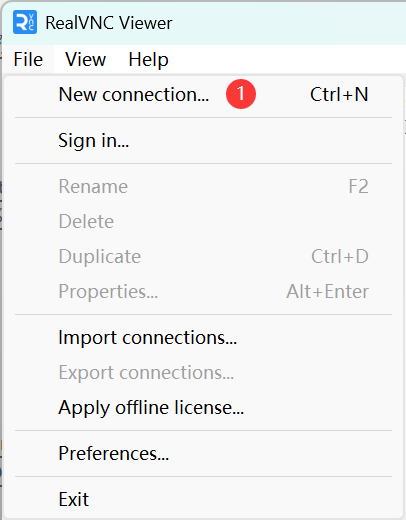Image resolution: width=406 pixels, height=520 pixels.
Task: Choose New connection... from the menu
Action: click(x=203, y=94)
